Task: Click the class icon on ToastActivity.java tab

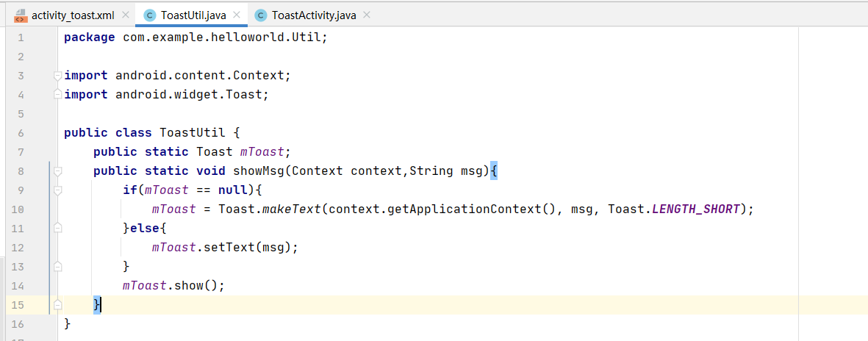Action: point(261,15)
